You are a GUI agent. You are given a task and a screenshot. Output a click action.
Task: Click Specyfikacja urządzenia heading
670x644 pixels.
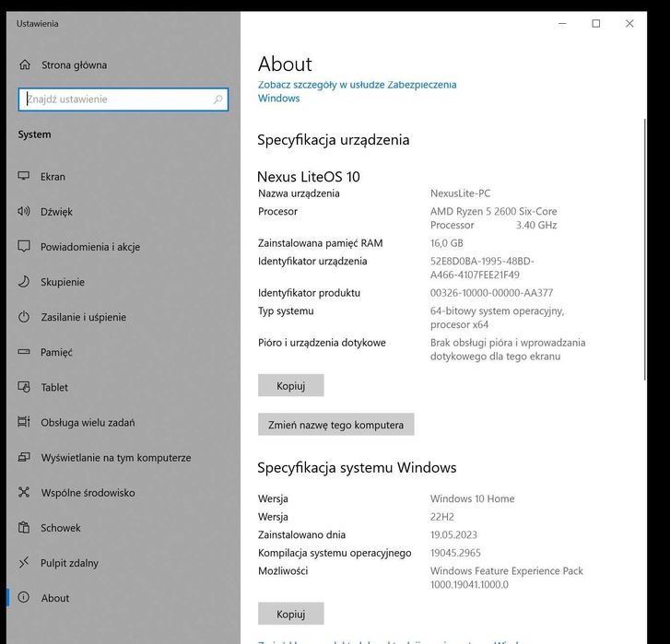334,140
